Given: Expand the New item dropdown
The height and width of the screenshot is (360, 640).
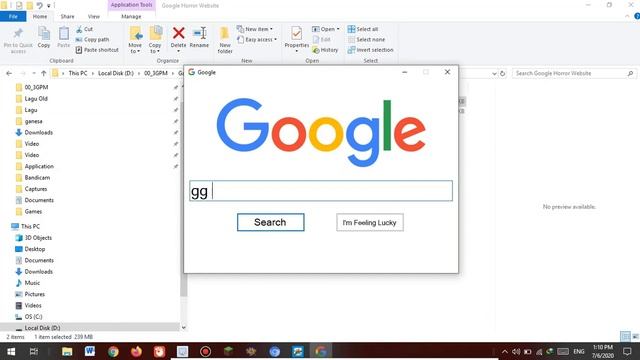Looking at the screenshot, I should pyautogui.click(x=255, y=29).
